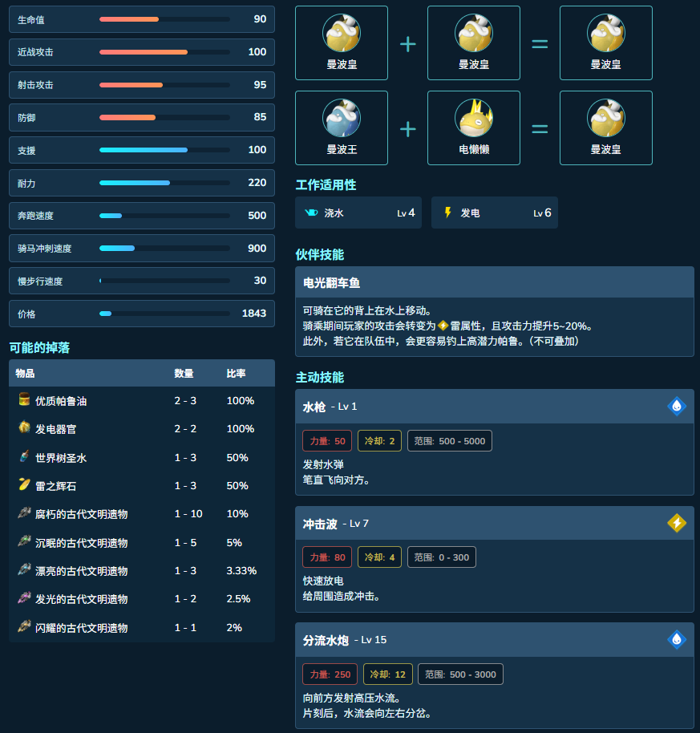Open the 漂亮的古代文明遗物 item link

coord(82,571)
